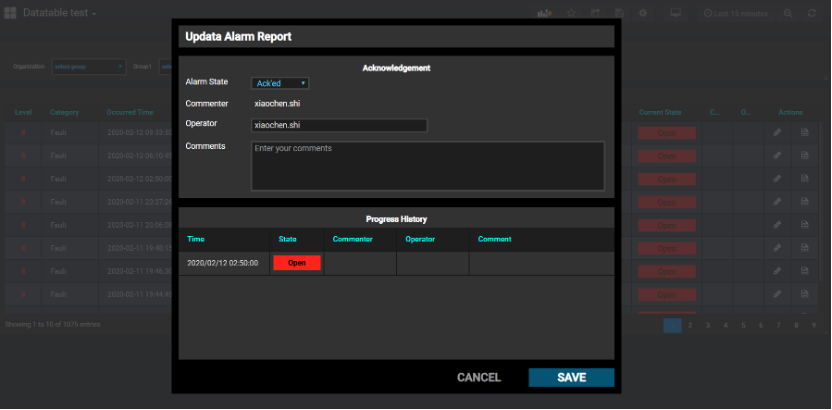
Task: Click the Save dashboard floppy icon
Action: [620, 13]
